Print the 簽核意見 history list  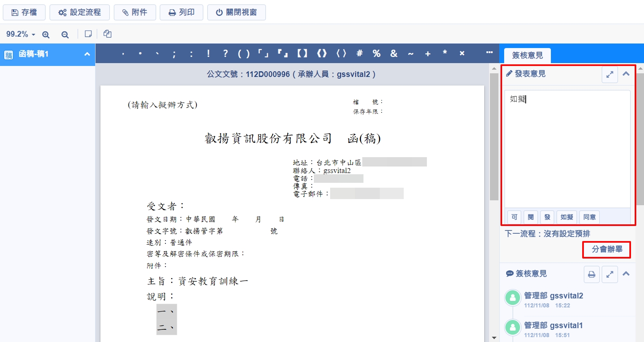[x=592, y=274]
